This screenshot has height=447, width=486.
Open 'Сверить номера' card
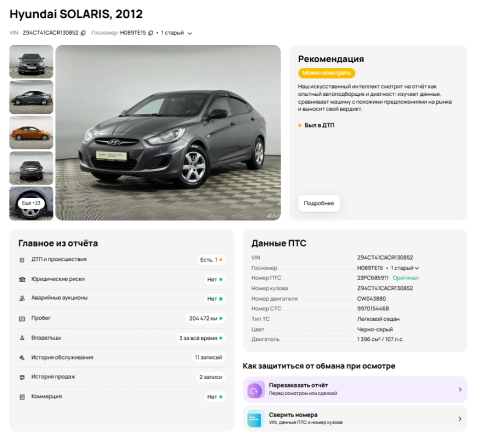tap(355, 419)
